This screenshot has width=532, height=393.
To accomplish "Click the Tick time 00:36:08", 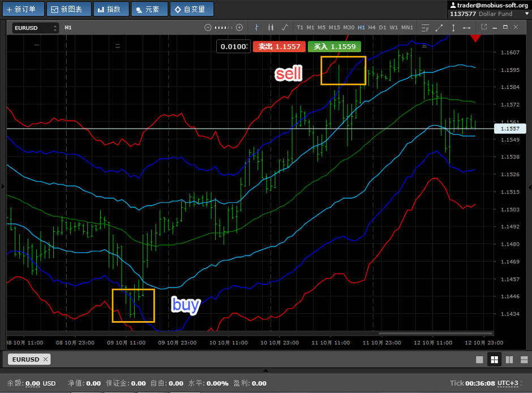I will [x=480, y=383].
